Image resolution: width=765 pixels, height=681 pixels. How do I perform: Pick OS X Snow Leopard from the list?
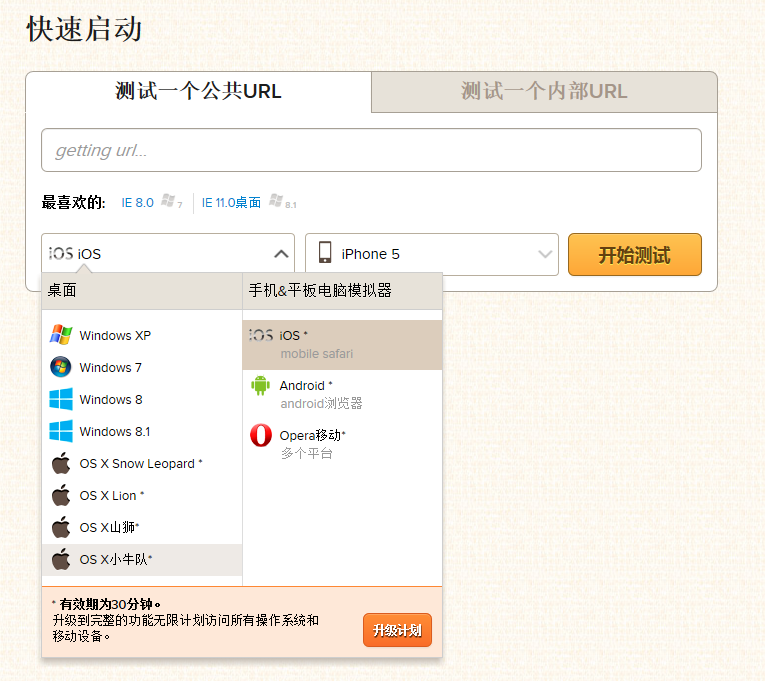pos(142,463)
